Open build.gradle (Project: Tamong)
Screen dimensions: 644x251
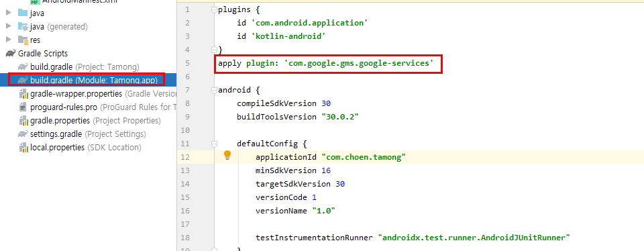coord(85,66)
